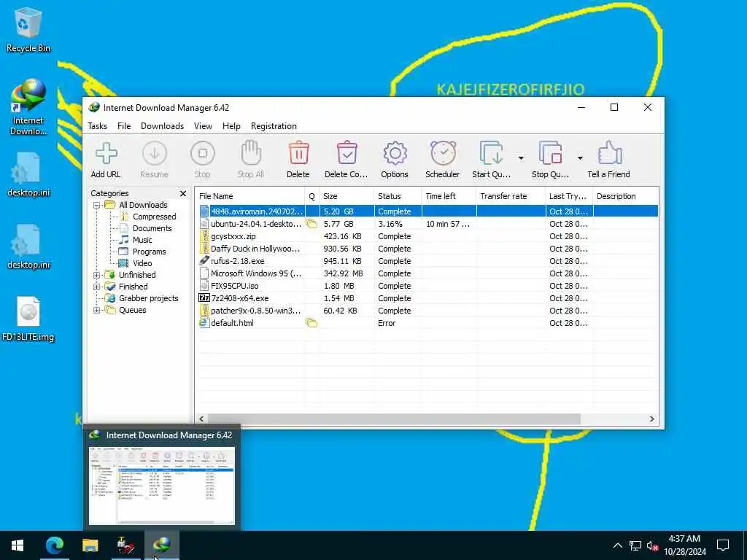Click the 4848.aviromain file entry

[x=427, y=211]
